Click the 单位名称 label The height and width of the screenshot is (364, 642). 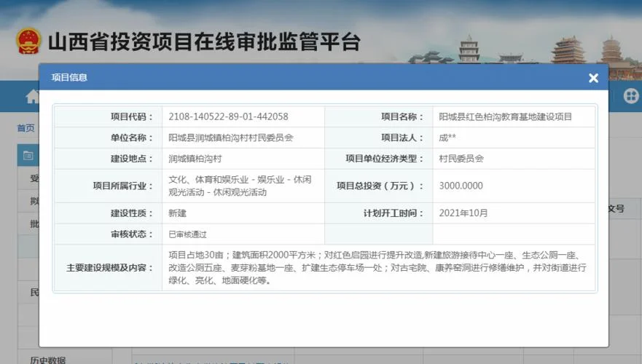coord(131,138)
